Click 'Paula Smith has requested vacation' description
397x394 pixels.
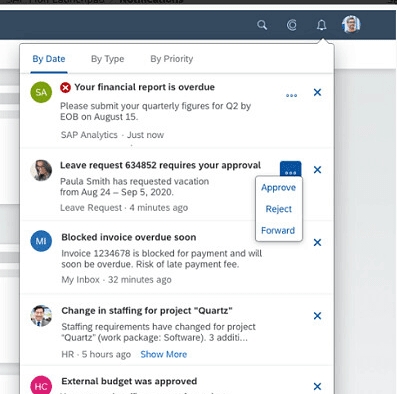[134, 187]
